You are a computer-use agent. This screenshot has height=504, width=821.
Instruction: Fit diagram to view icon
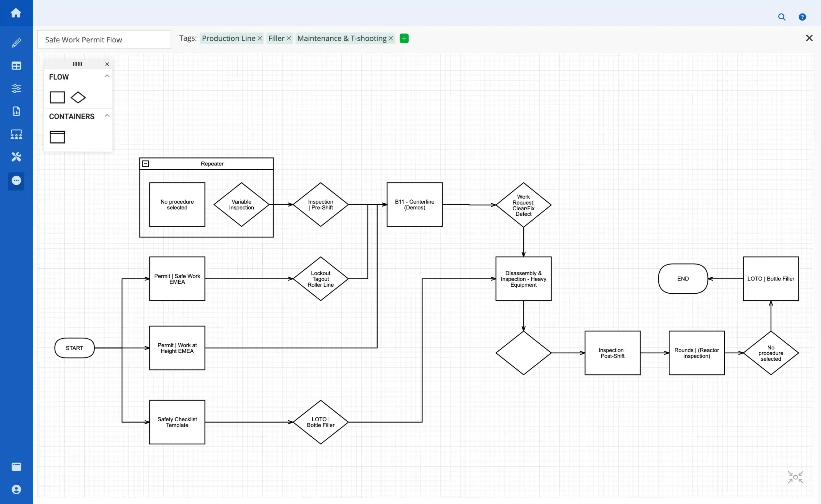pyautogui.click(x=795, y=477)
